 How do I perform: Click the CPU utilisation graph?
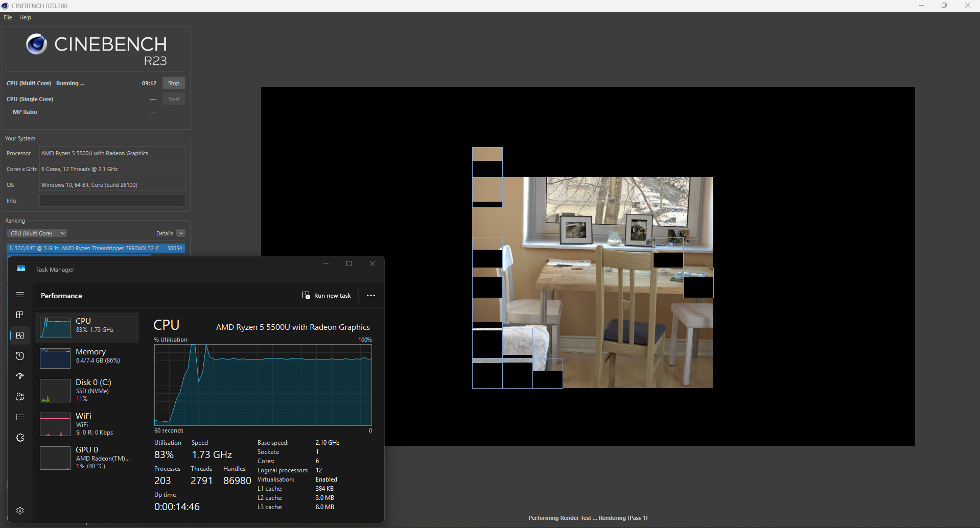pyautogui.click(x=263, y=385)
